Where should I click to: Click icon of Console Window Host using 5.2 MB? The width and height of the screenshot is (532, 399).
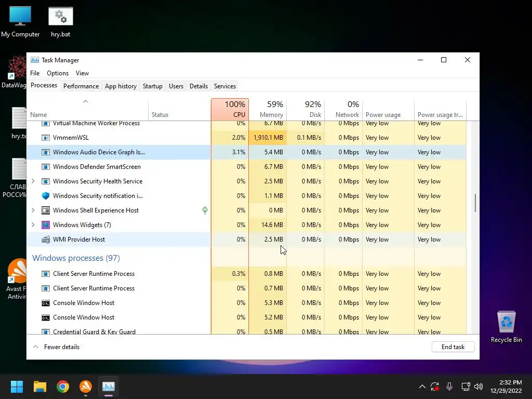pyautogui.click(x=46, y=317)
